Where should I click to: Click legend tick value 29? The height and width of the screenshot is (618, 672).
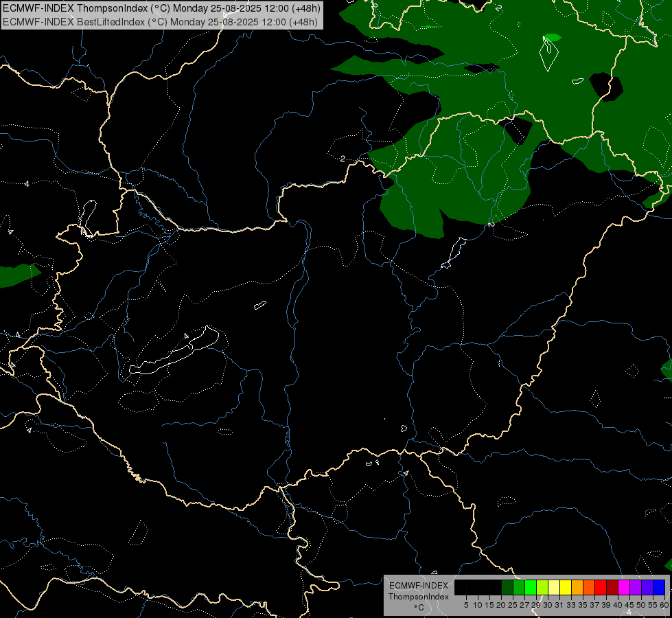536,605
